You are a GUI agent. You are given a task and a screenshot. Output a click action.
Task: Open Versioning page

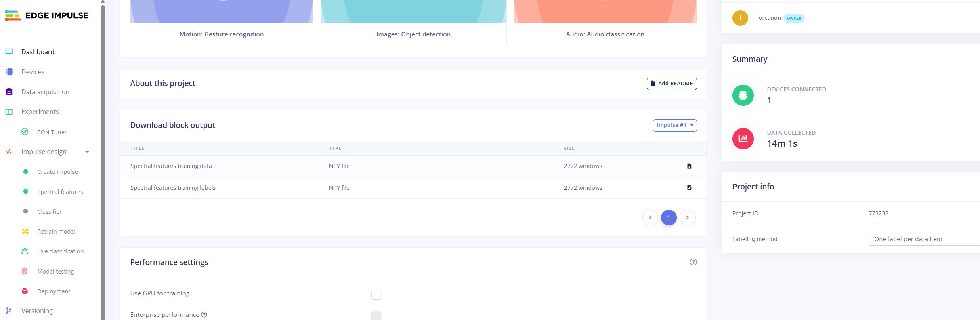[x=37, y=311]
